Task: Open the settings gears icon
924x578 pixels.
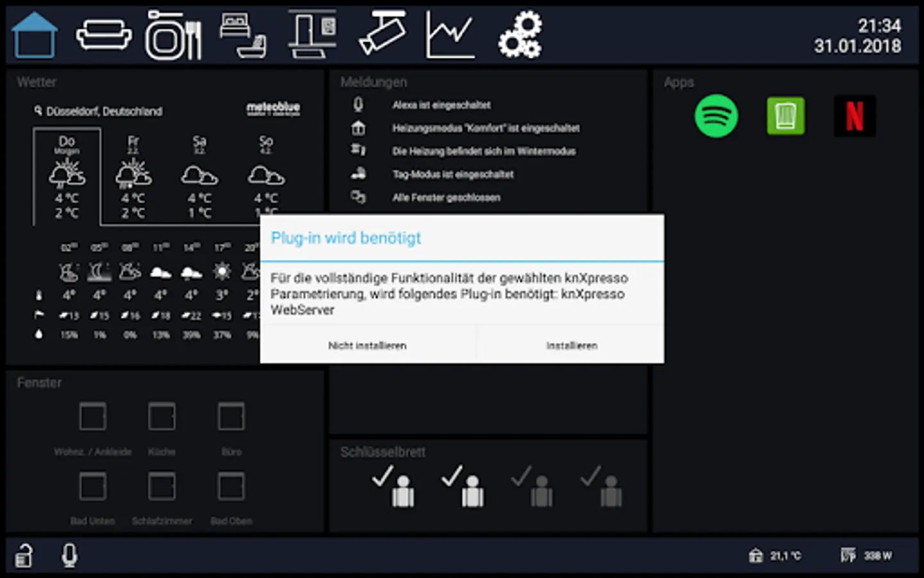Action: pyautogui.click(x=520, y=35)
